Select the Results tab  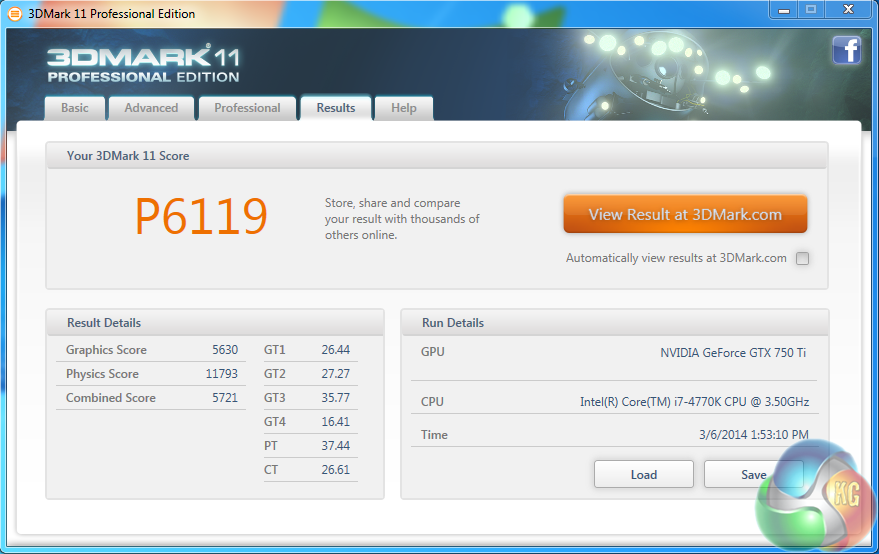click(336, 108)
